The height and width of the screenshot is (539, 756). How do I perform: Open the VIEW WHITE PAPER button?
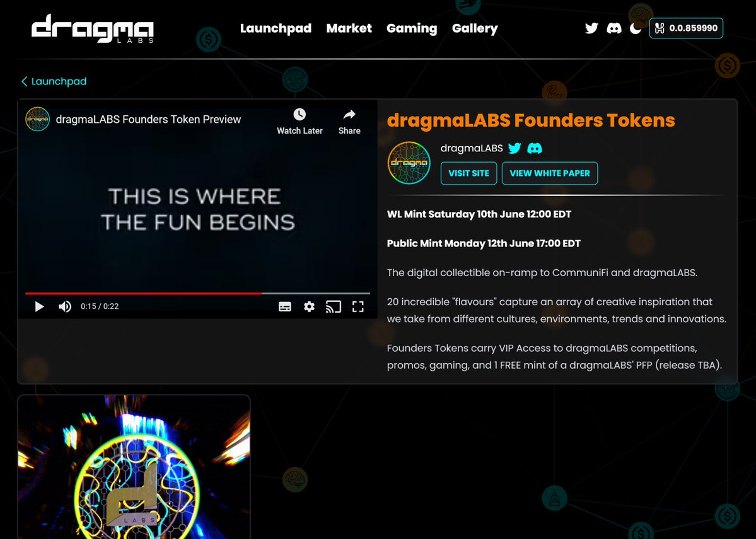click(550, 173)
